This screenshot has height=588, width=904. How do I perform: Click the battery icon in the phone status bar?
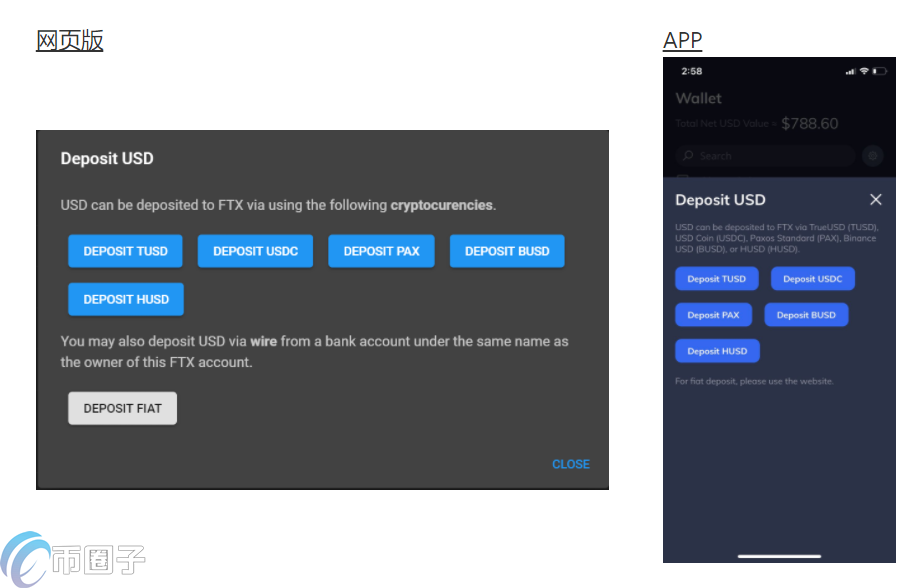(x=880, y=71)
